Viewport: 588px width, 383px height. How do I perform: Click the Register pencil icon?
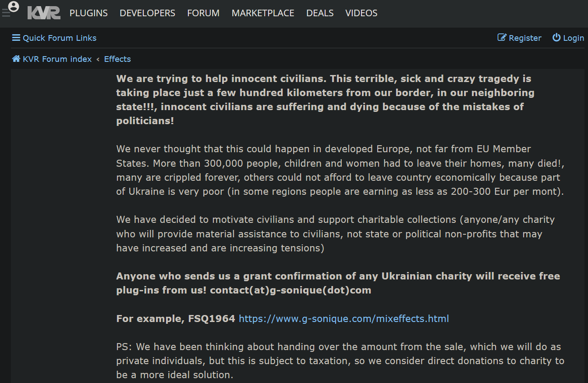point(502,38)
